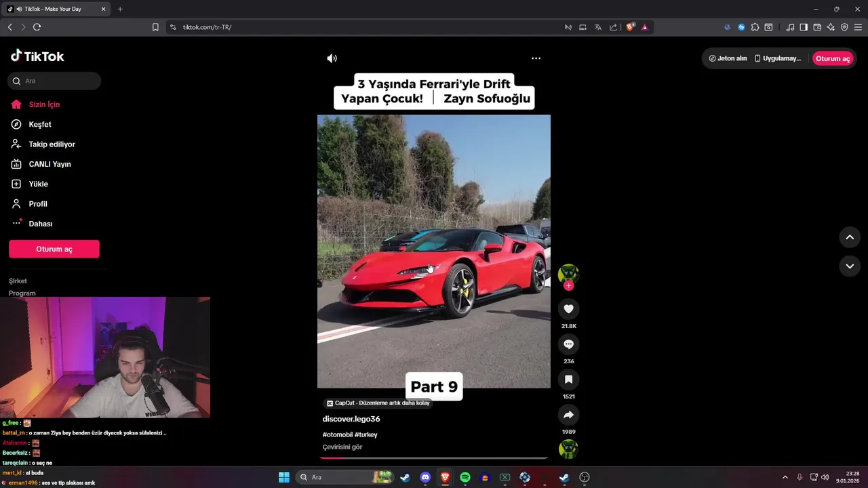The image size is (868, 488).
Task: Reload the page in the browser
Action: pos(37,27)
